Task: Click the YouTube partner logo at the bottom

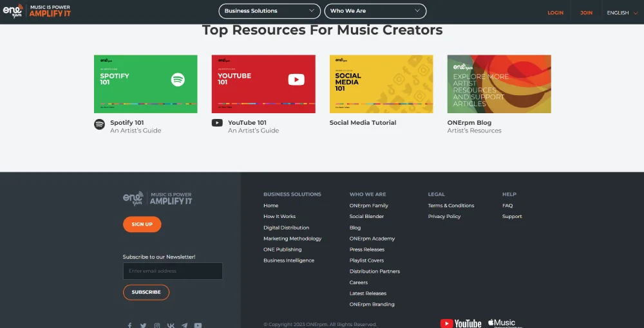Action: tap(461, 323)
